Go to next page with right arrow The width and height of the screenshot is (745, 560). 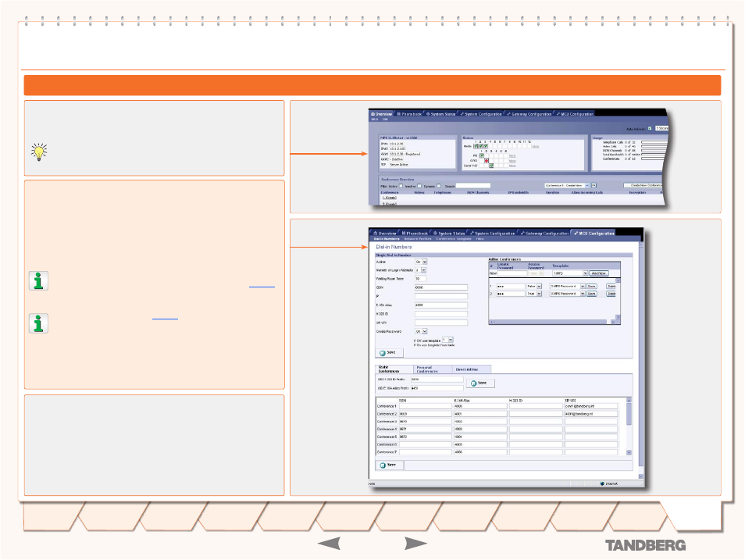coord(415,544)
